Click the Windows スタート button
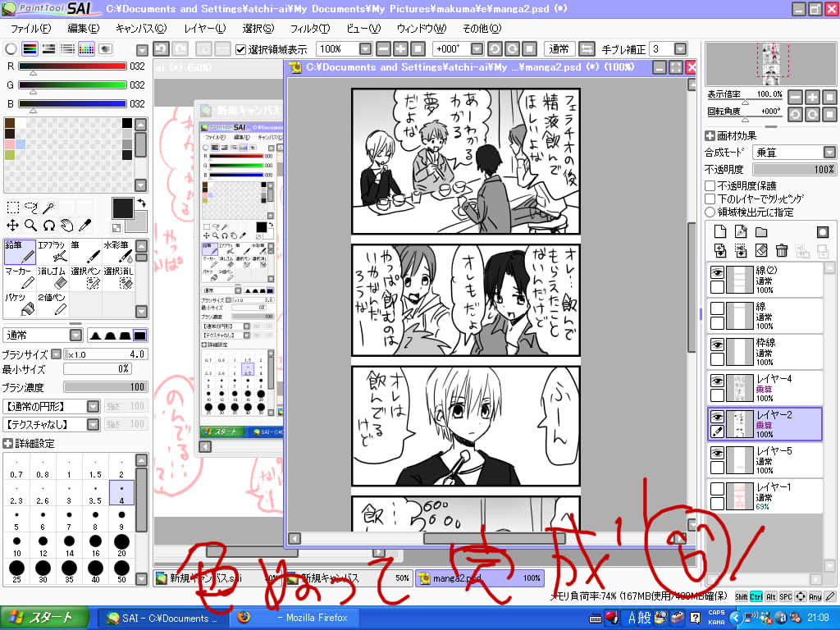840x630 pixels. coord(44,618)
